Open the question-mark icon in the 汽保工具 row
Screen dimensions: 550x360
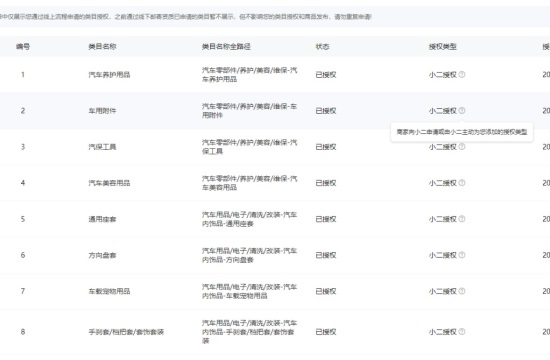tap(462, 147)
